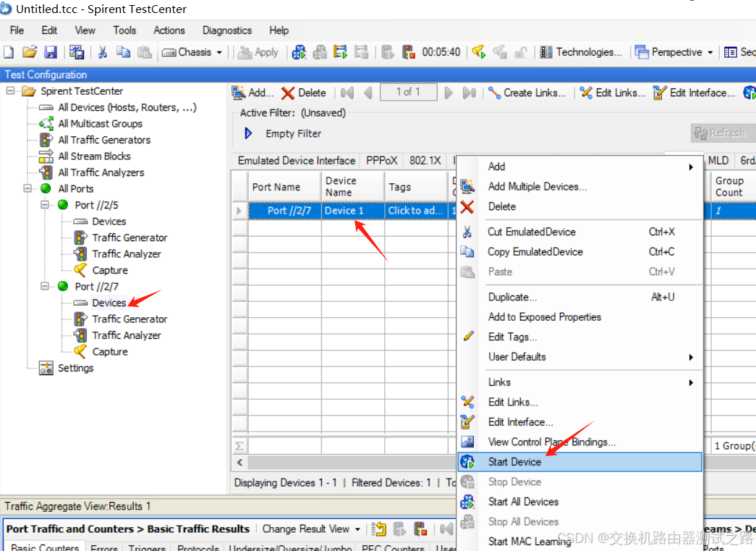
Task: Click the Apply toolbar button
Action: point(258,52)
